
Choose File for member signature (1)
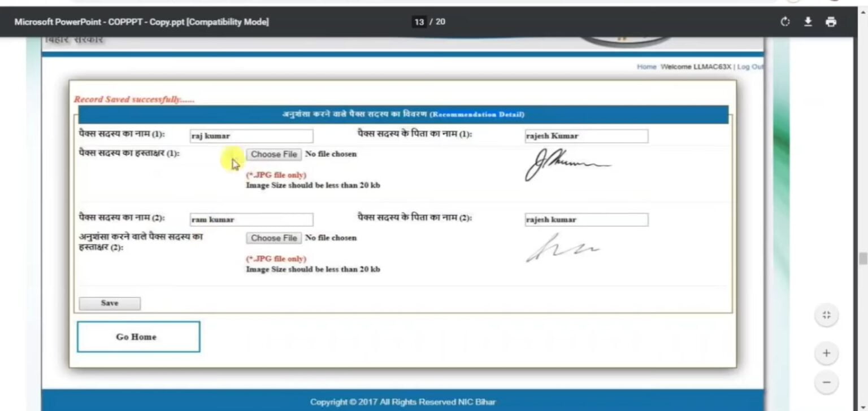coord(274,154)
